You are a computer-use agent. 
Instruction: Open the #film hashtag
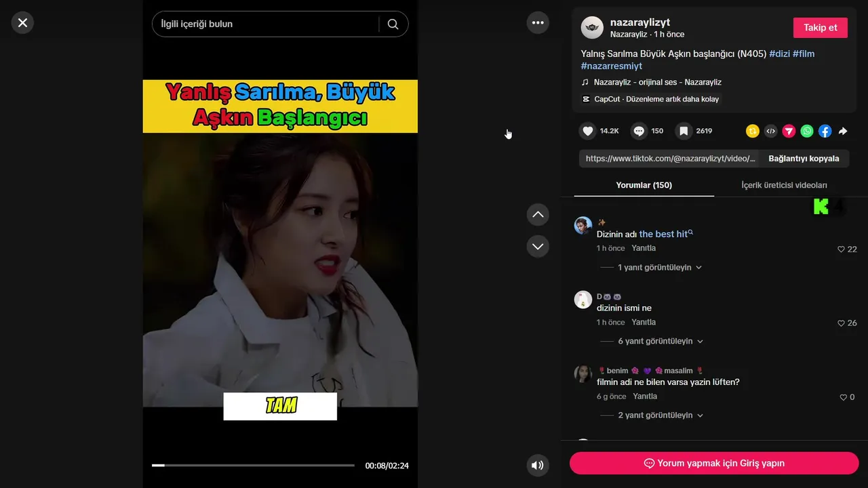click(804, 54)
